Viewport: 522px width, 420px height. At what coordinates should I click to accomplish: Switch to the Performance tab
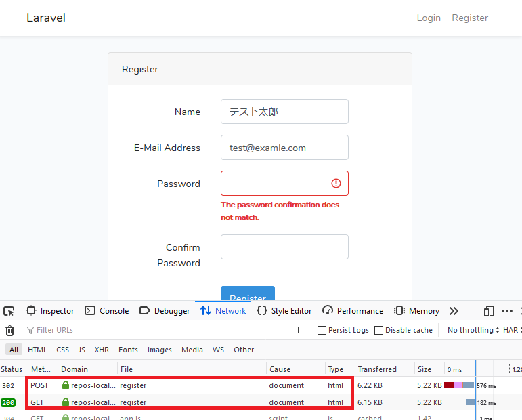click(353, 311)
